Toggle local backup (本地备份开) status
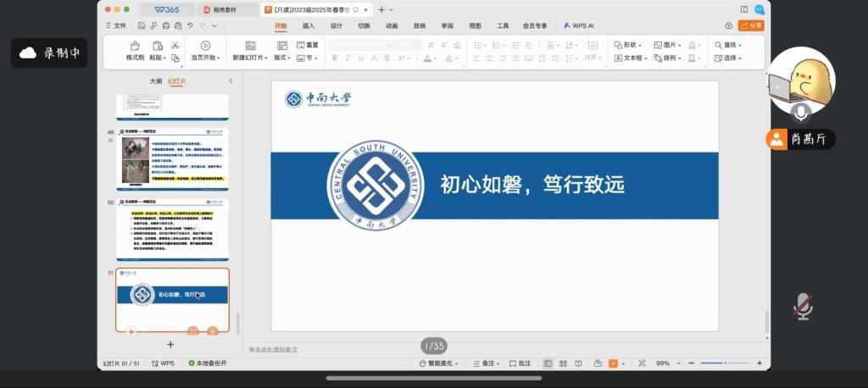Viewport: 868px width, 388px height. 208,363
